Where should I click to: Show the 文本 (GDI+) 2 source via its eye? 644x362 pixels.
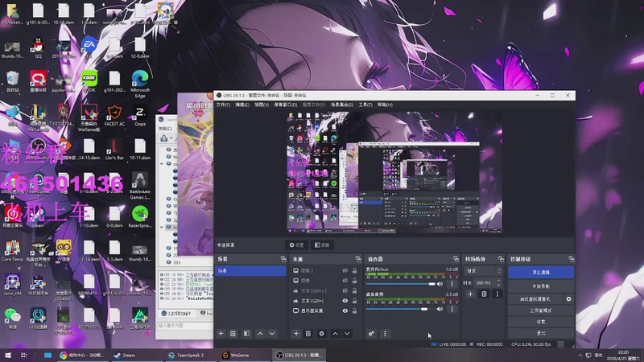[x=345, y=290]
